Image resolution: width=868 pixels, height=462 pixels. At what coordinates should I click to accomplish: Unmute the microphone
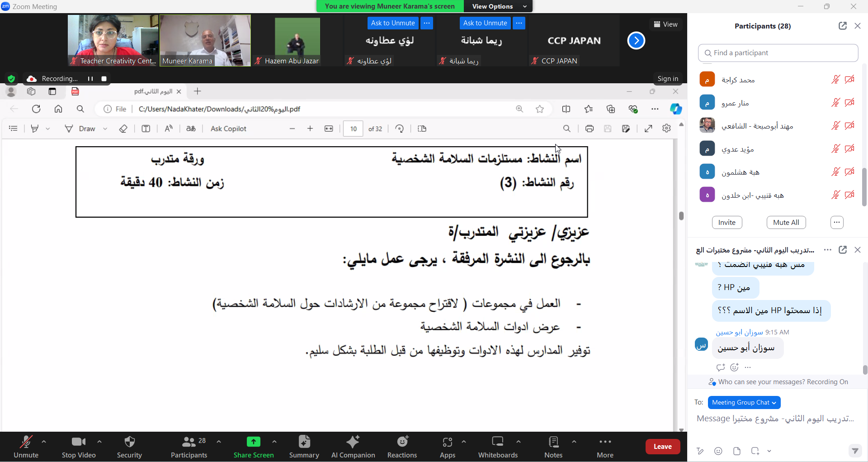[26, 446]
